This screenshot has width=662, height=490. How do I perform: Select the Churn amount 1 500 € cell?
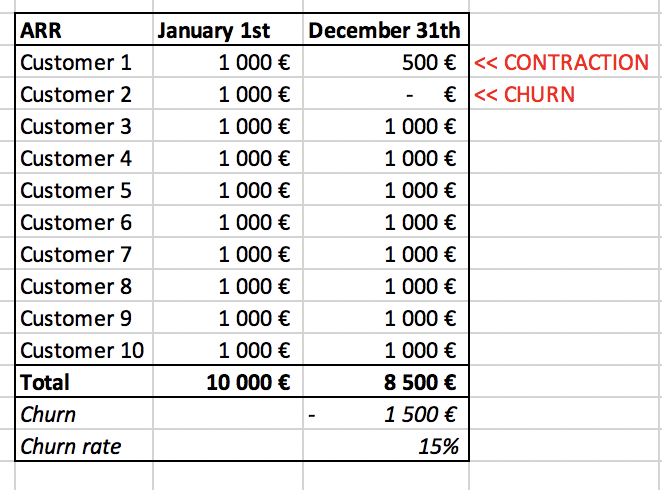coord(386,414)
